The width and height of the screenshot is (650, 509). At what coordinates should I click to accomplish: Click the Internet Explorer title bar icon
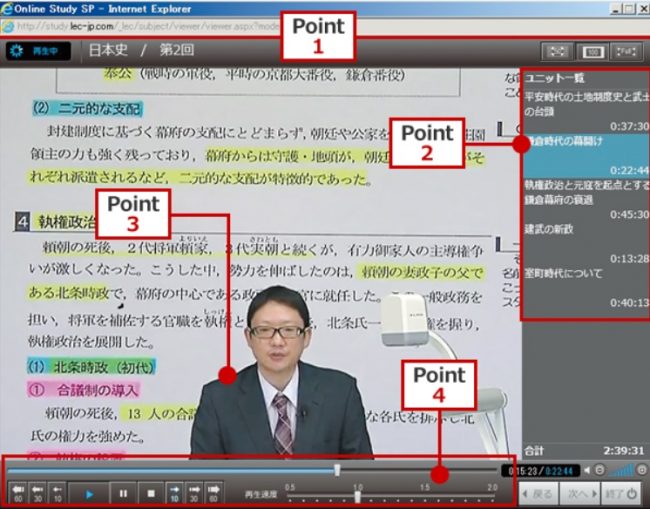click(x=6, y=9)
